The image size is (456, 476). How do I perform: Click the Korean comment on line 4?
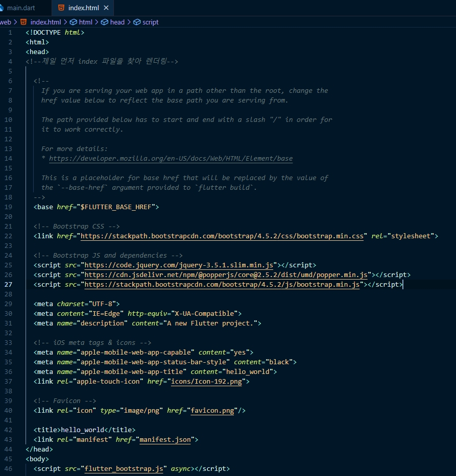pyautogui.click(x=102, y=62)
